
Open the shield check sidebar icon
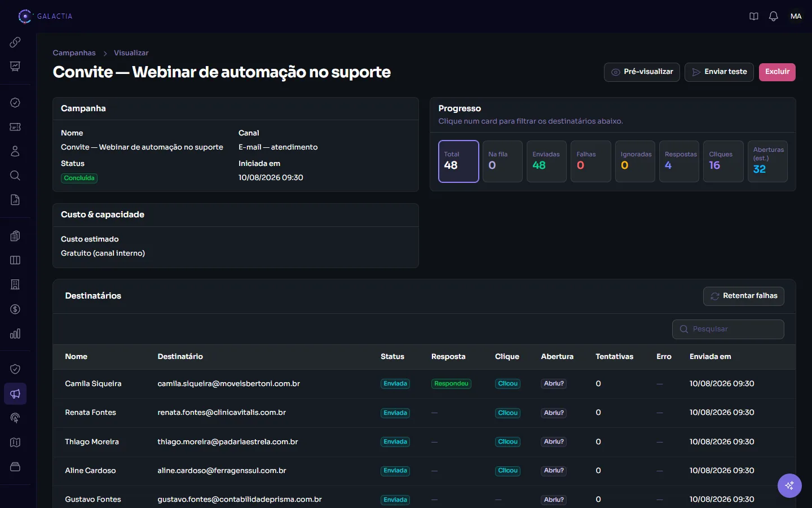click(x=15, y=369)
